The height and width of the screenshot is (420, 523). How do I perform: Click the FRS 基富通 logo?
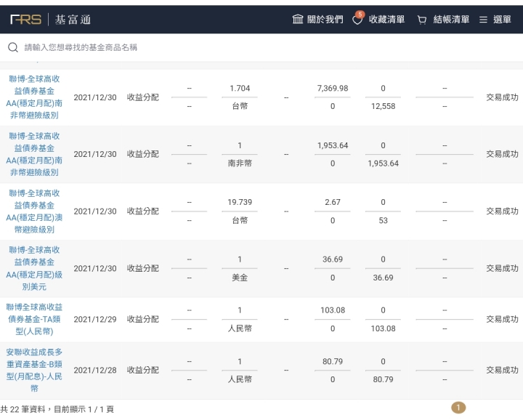(x=50, y=20)
